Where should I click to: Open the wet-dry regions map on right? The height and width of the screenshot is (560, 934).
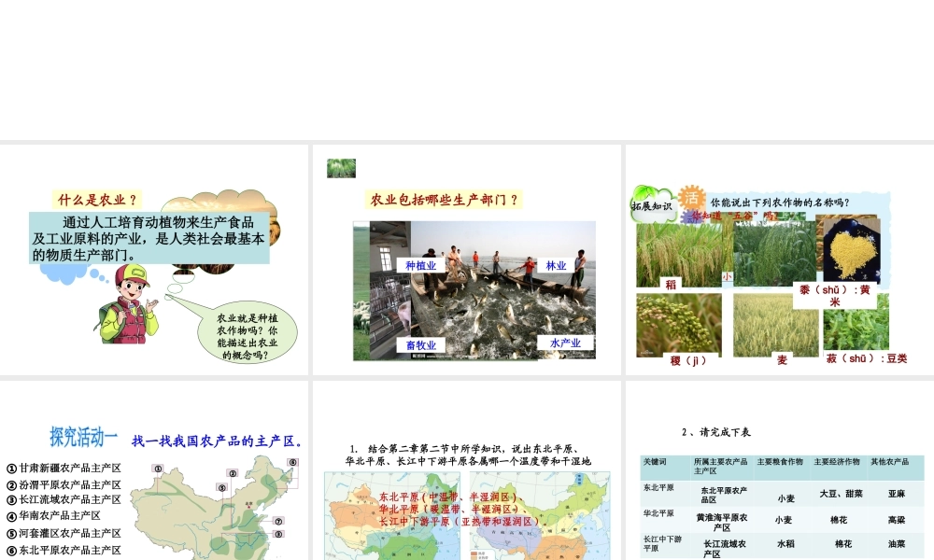pos(540,516)
